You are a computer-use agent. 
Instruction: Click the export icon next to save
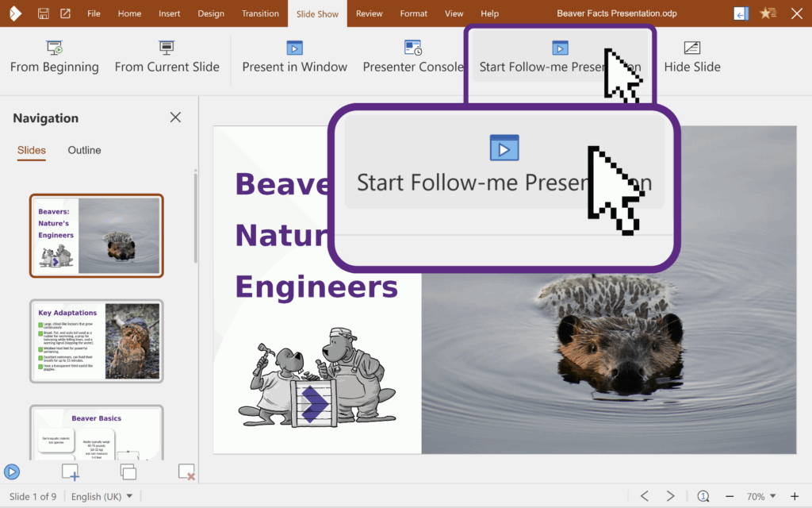click(x=65, y=13)
